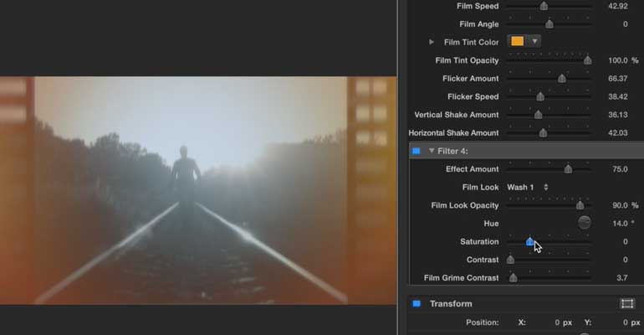
Task: Click the Saturation parameter label
Action: click(x=479, y=242)
